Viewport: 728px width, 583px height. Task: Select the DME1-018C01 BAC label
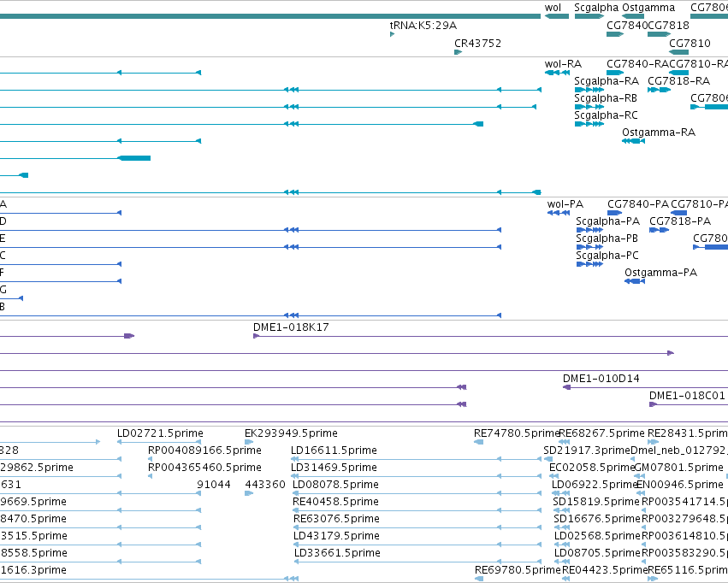click(687, 396)
